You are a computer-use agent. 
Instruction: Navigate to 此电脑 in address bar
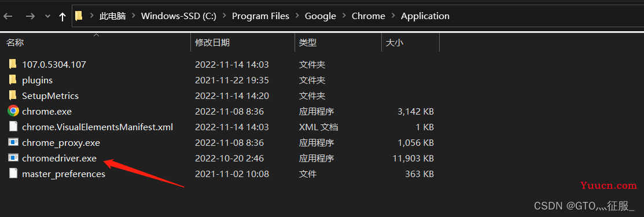click(112, 16)
